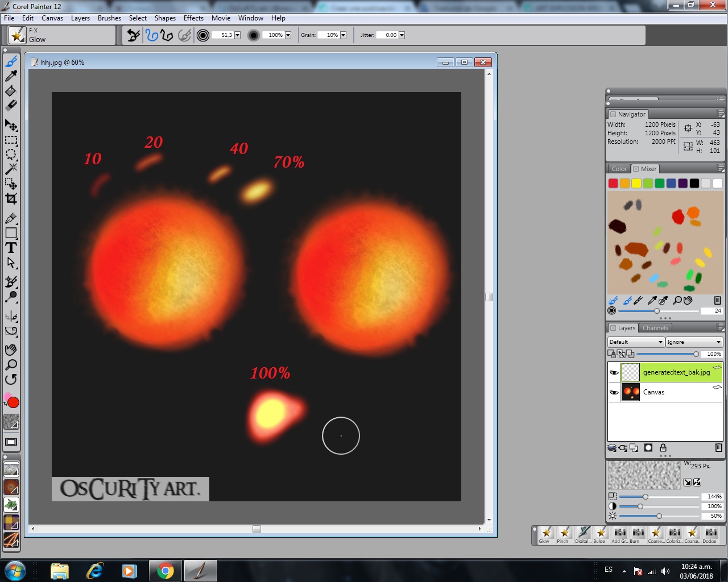Open the Navigator panel options menu
The width and height of the screenshot is (728, 582).
[720, 114]
